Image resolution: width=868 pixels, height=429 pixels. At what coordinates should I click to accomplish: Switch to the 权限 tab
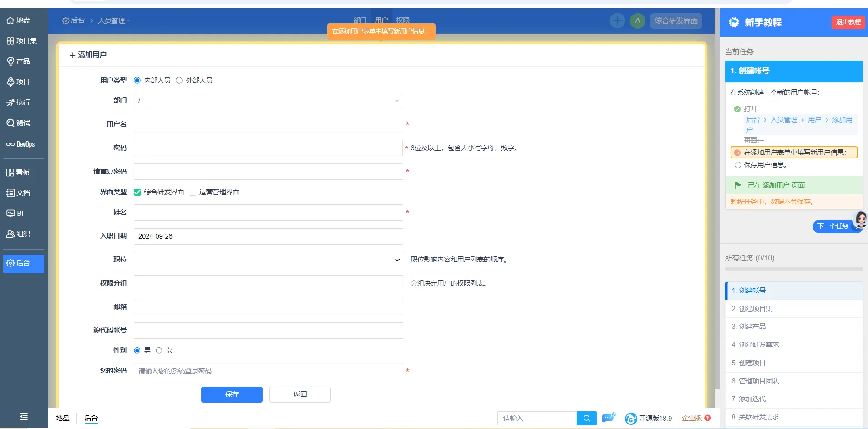tap(403, 20)
